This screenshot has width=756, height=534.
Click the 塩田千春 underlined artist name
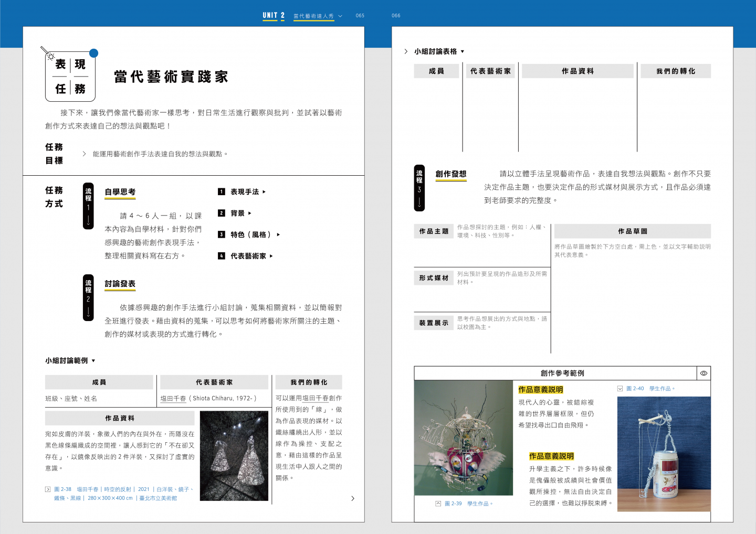point(173,399)
